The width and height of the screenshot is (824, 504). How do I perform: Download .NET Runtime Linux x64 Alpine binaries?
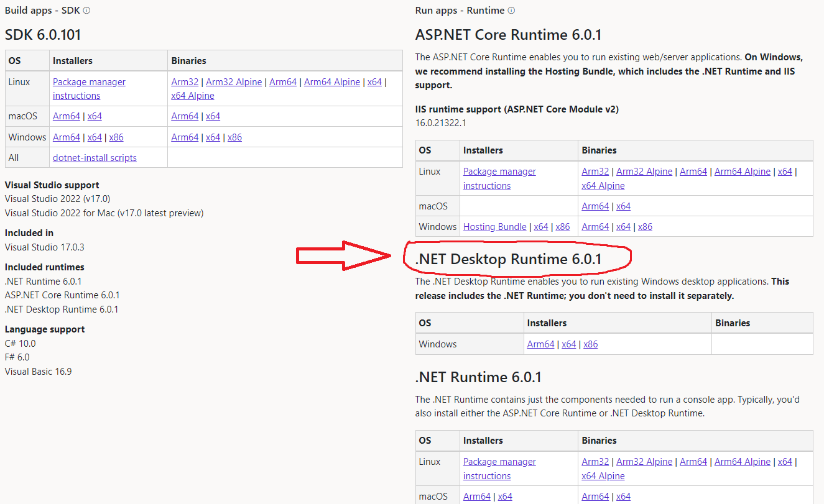603,476
